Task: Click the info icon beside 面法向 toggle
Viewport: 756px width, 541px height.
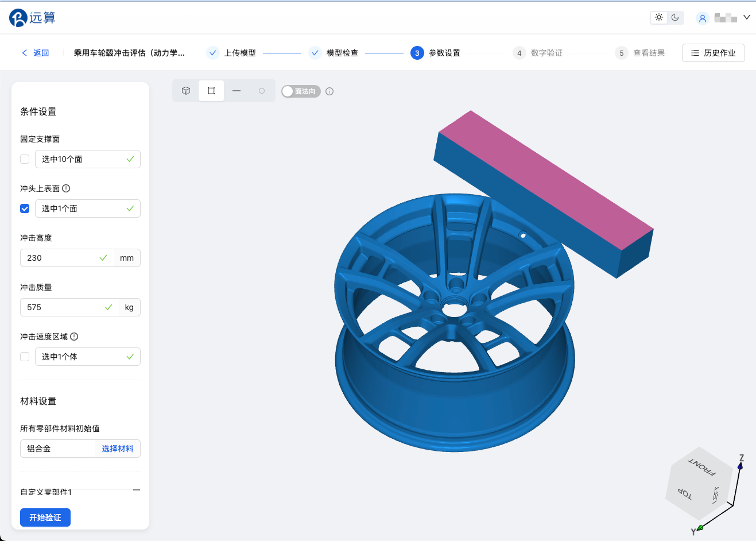Action: tap(329, 91)
